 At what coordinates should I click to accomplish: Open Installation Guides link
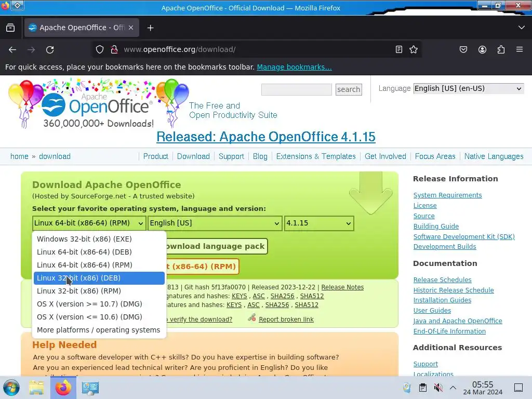tap(442, 300)
